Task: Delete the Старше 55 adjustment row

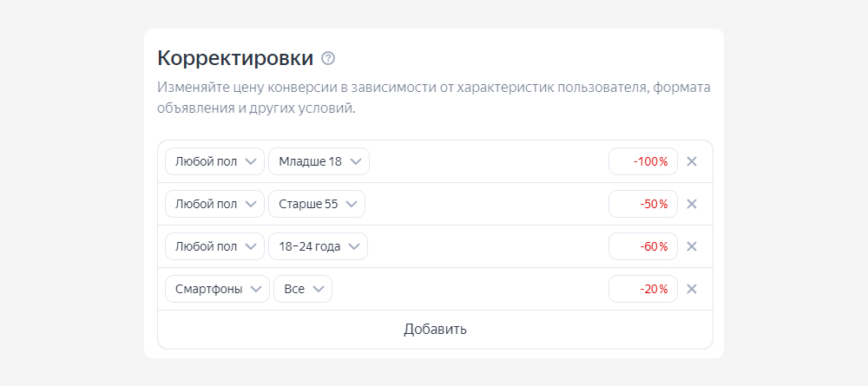Action: [x=692, y=204]
